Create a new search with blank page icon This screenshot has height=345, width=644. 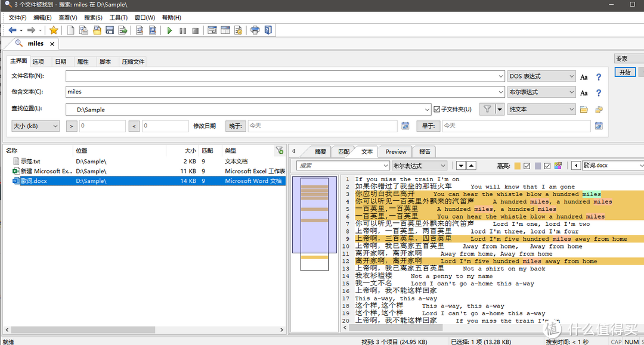pyautogui.click(x=70, y=30)
